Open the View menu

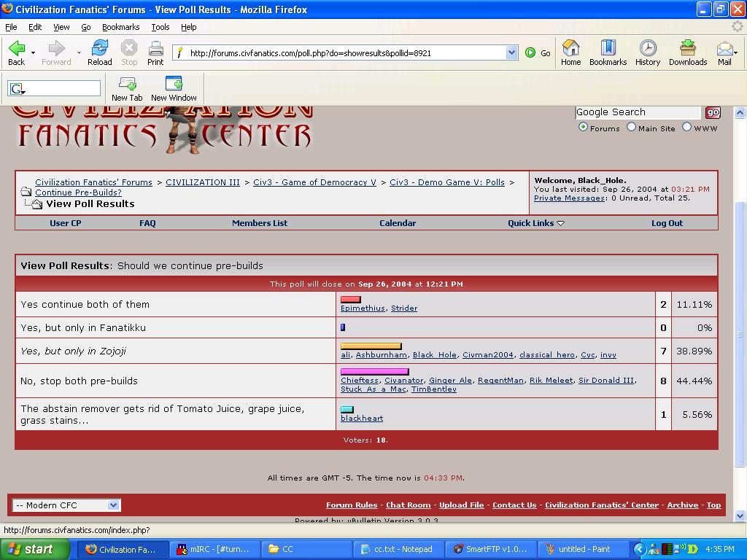pyautogui.click(x=61, y=27)
